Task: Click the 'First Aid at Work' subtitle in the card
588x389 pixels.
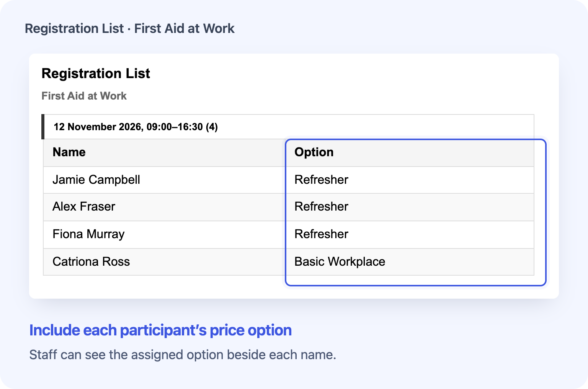Action: [x=84, y=96]
